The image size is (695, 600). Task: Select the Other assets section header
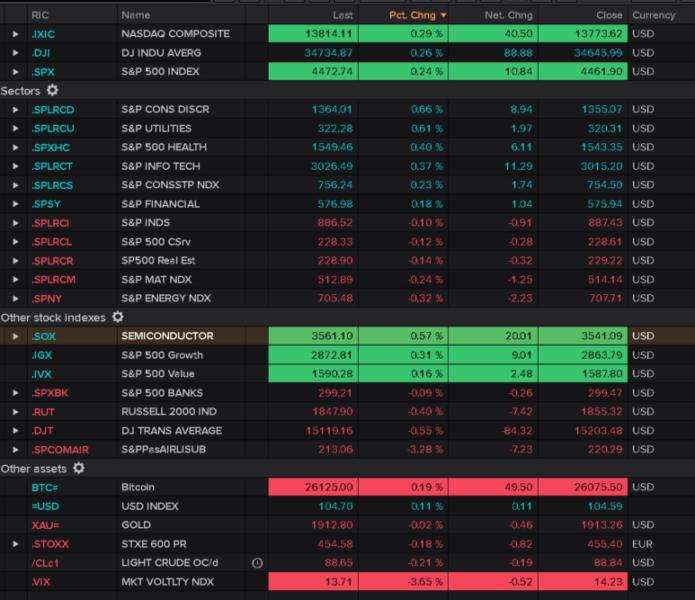[34, 469]
